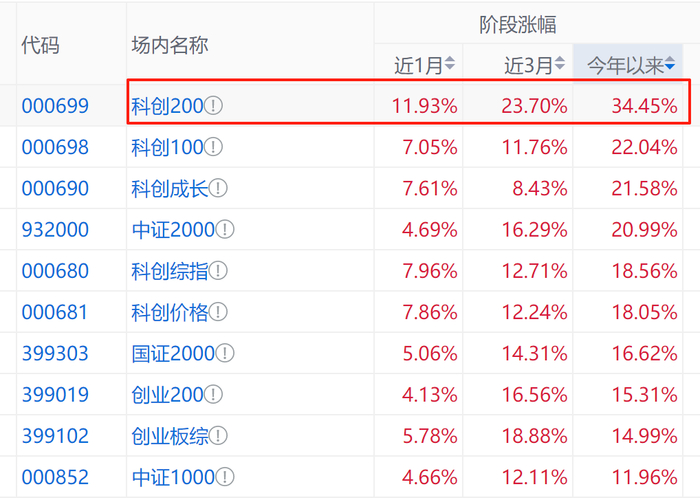Open the 科创200 index name link
The image size is (700, 498).
click(x=167, y=106)
